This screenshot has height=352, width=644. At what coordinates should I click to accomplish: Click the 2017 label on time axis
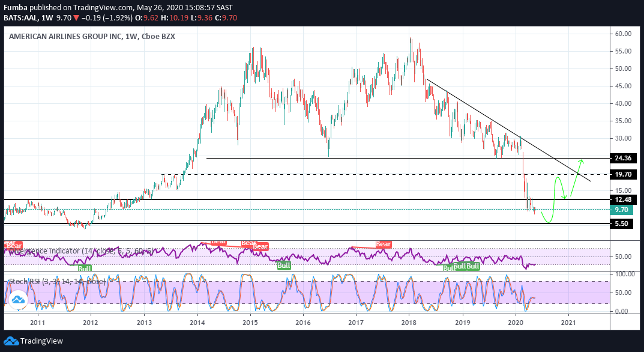coord(356,321)
